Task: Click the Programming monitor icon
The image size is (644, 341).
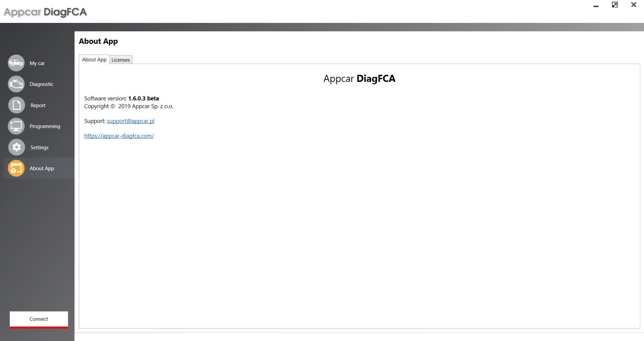Action: pyautogui.click(x=16, y=126)
